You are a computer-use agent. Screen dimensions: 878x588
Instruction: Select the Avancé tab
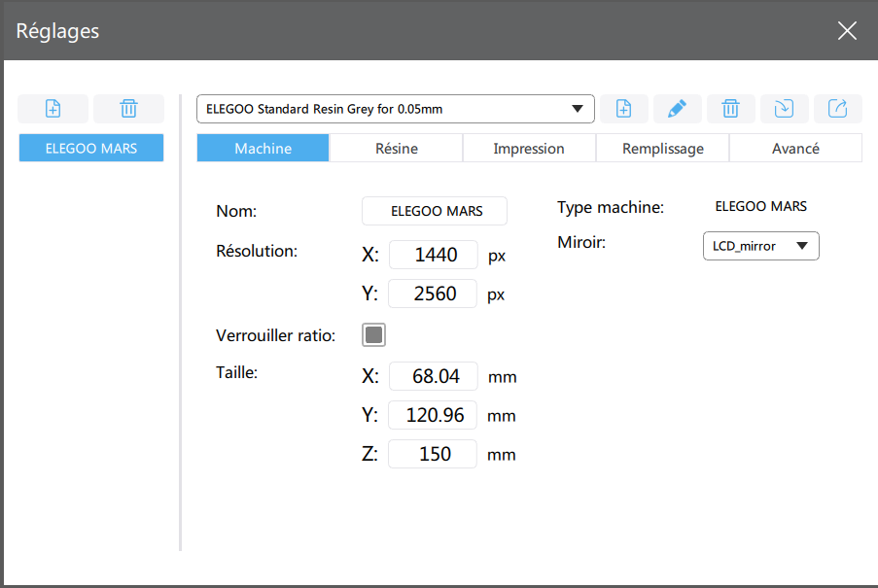click(x=795, y=149)
